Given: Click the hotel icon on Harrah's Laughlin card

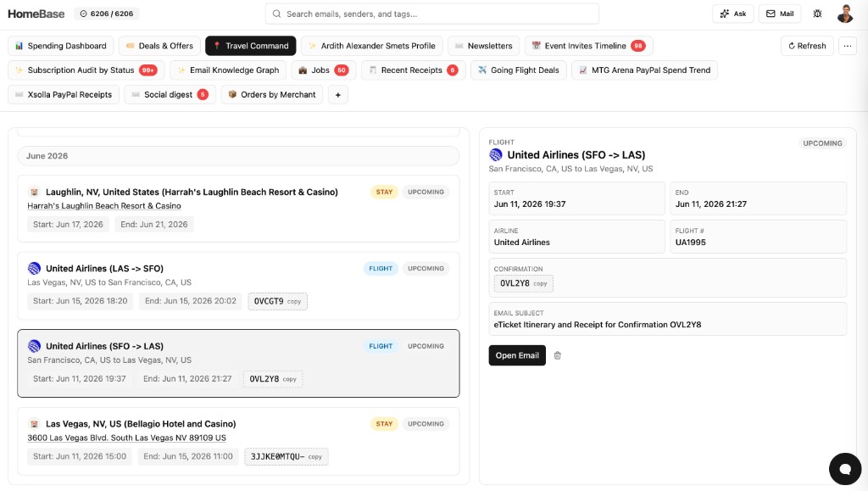Looking at the screenshot, I should (x=34, y=192).
